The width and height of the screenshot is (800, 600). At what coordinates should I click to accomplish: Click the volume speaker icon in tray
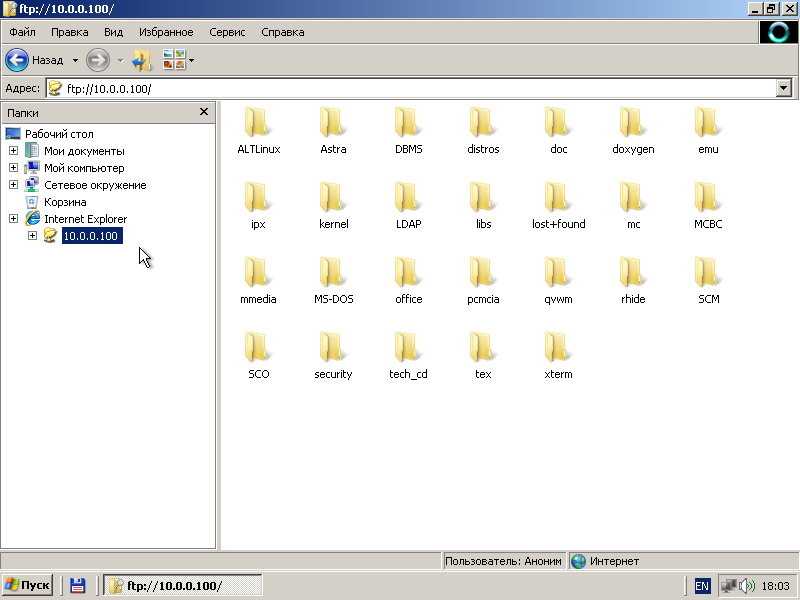(746, 586)
